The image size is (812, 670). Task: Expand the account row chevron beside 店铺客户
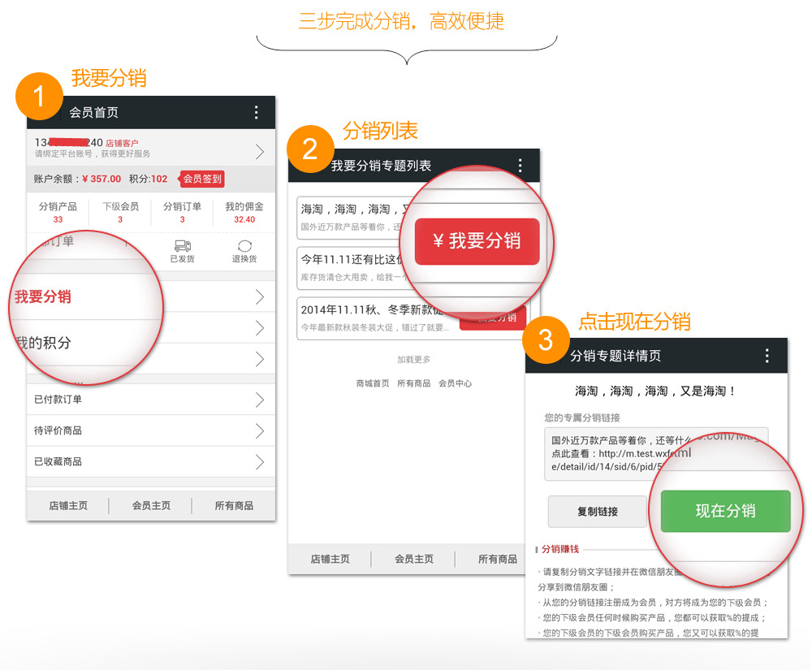[x=260, y=151]
